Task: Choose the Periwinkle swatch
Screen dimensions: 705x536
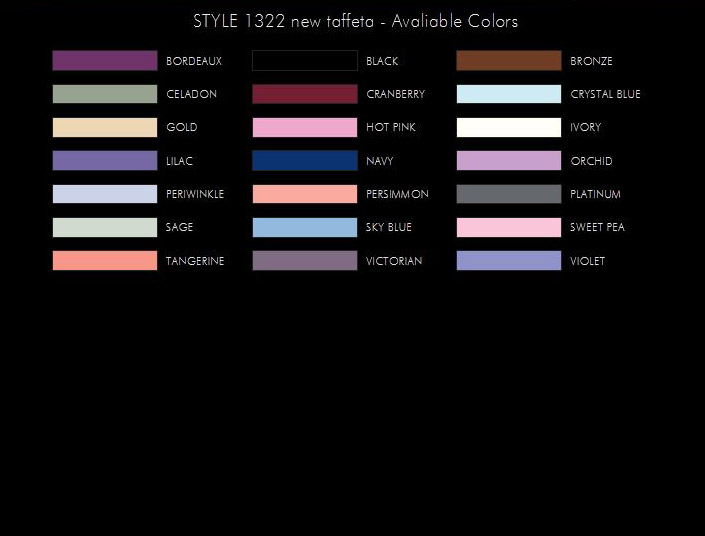Action: (105, 194)
